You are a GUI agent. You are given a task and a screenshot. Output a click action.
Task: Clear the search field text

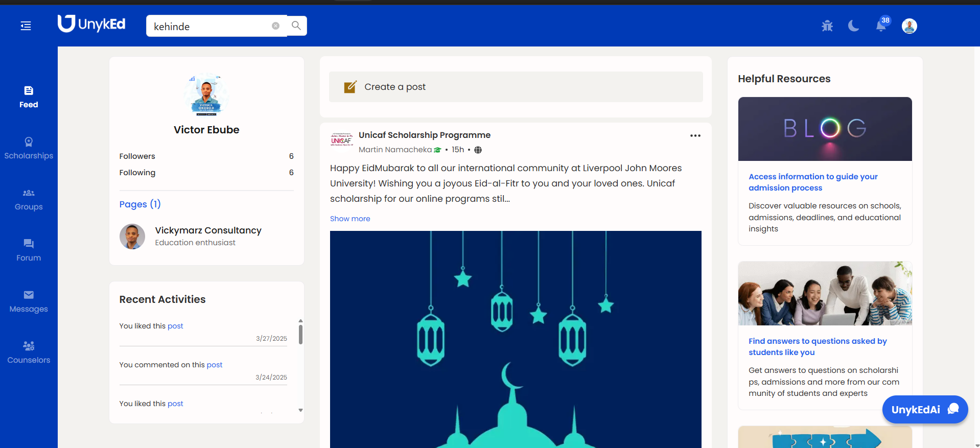tap(275, 26)
